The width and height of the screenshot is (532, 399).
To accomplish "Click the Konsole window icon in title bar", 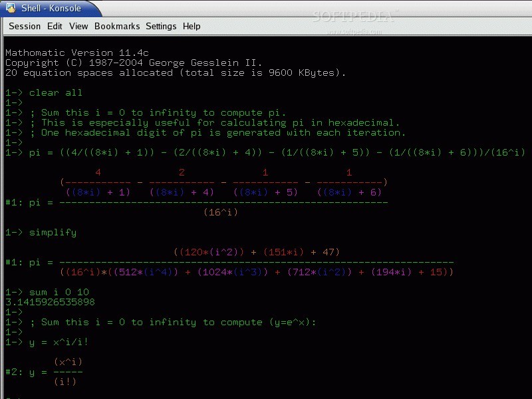I will click(x=11, y=8).
